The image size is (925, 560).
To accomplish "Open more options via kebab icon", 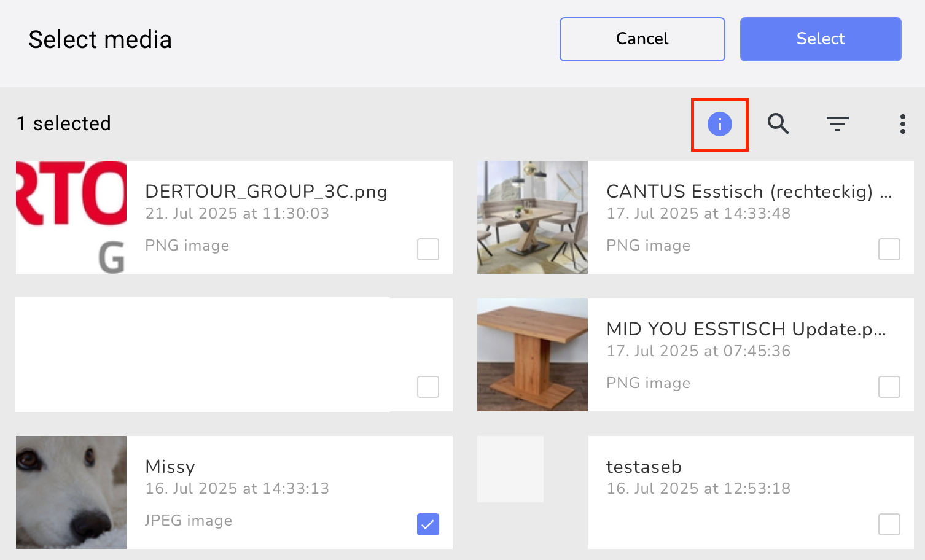I will coord(902,124).
